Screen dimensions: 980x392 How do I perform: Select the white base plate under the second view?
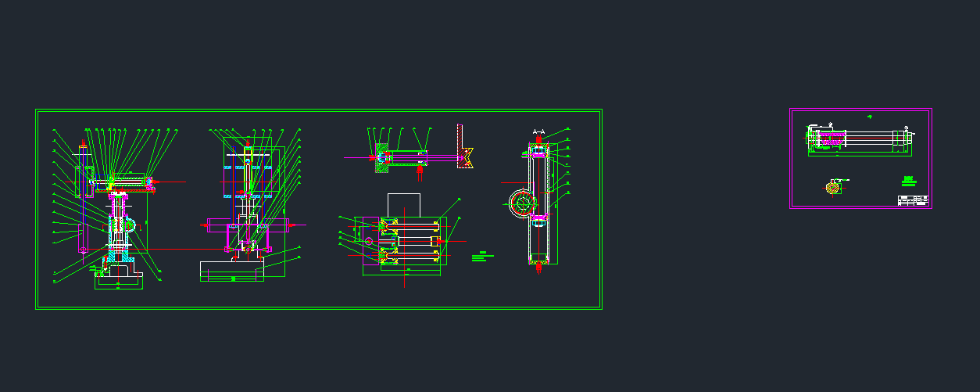232,270
